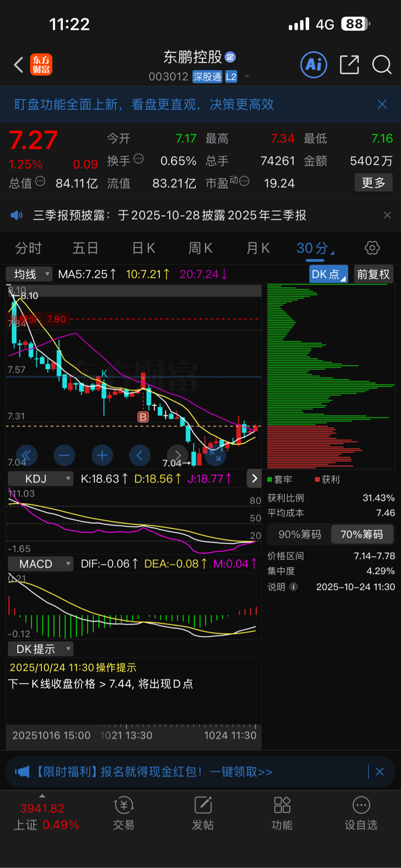Tap the 平均成本 7.46 value

[x=385, y=513]
